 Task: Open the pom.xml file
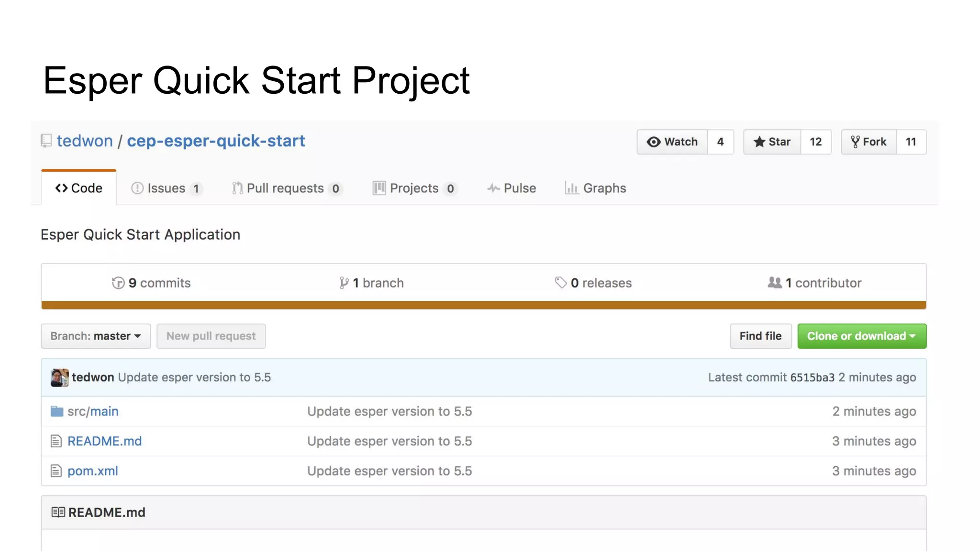click(x=92, y=471)
